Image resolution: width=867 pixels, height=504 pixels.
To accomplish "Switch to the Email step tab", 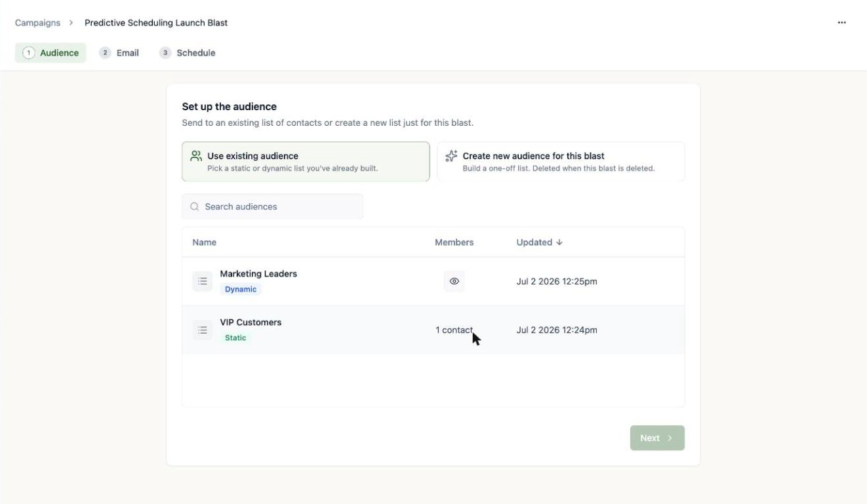I will (119, 53).
